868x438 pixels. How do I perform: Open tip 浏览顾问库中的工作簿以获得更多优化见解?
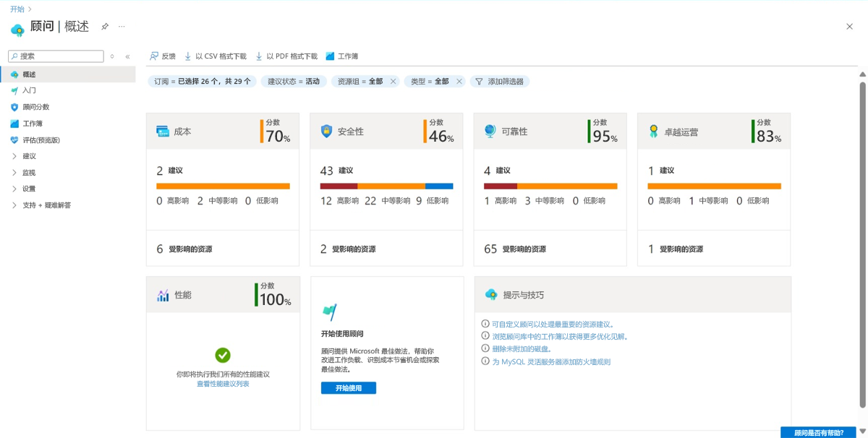pyautogui.click(x=560, y=337)
